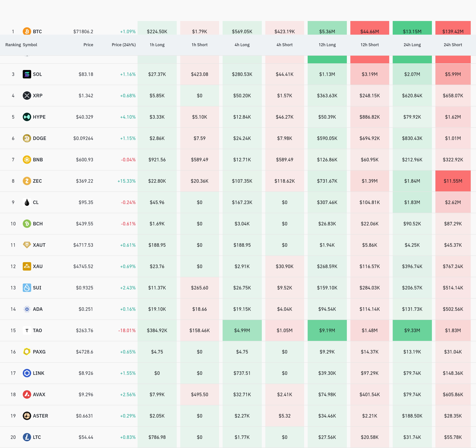Sort table by 1h Long header
Screen dimensions: 476x448
(157, 45)
